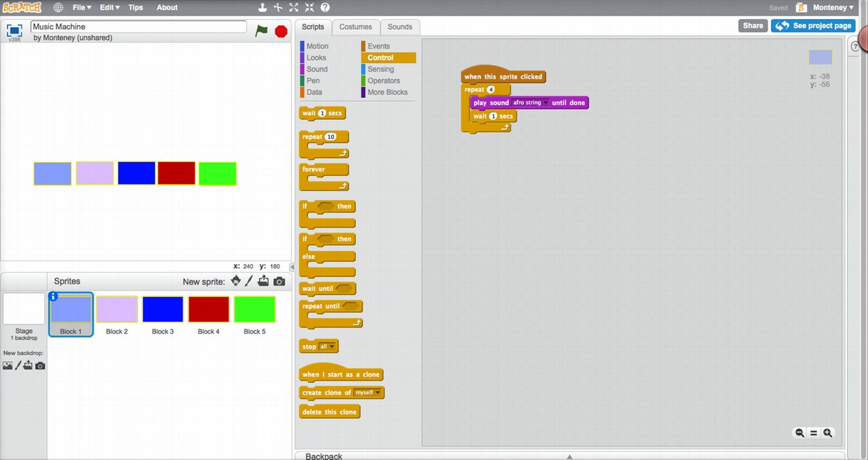The image size is (868, 460).
Task: Click the shrink sprite tool
Action: click(x=309, y=7)
